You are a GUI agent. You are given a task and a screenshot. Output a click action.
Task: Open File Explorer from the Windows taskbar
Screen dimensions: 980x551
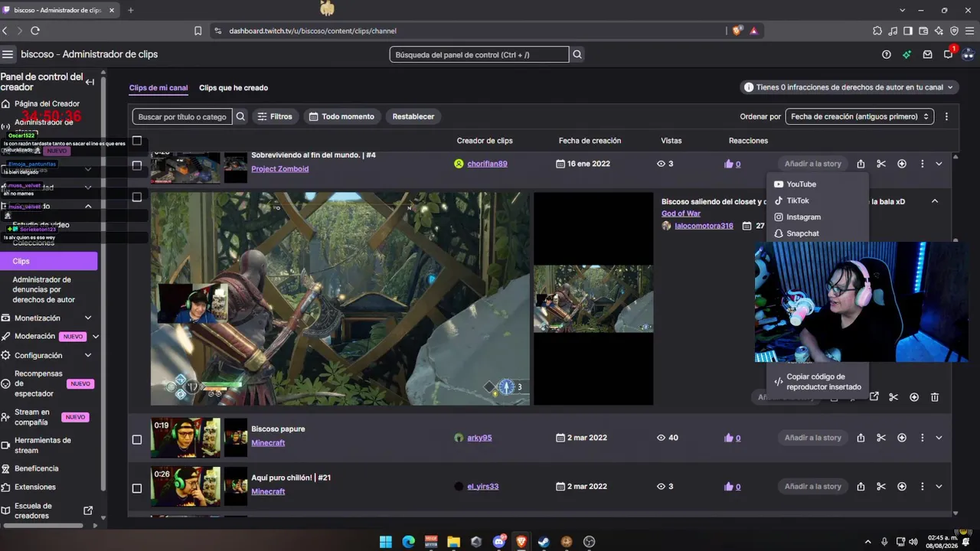tap(453, 542)
